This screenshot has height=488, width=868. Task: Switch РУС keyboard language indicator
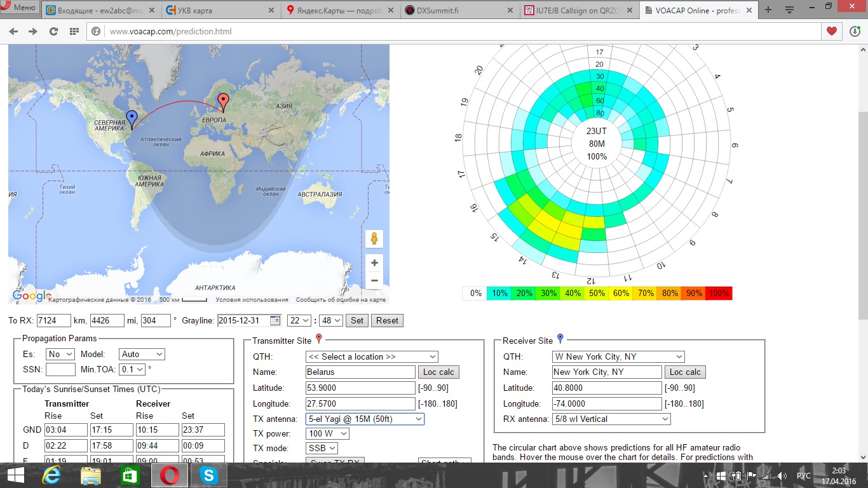click(x=804, y=476)
